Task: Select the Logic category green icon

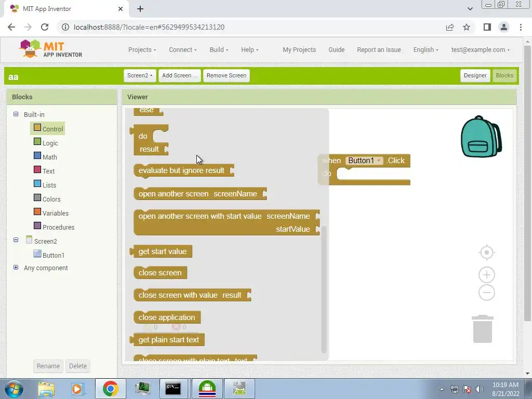Action: click(37, 142)
